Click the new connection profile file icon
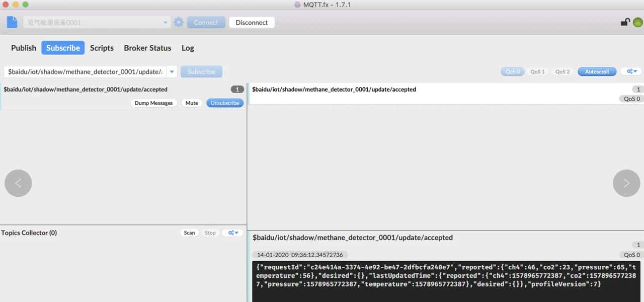The image size is (644, 302). (12, 22)
